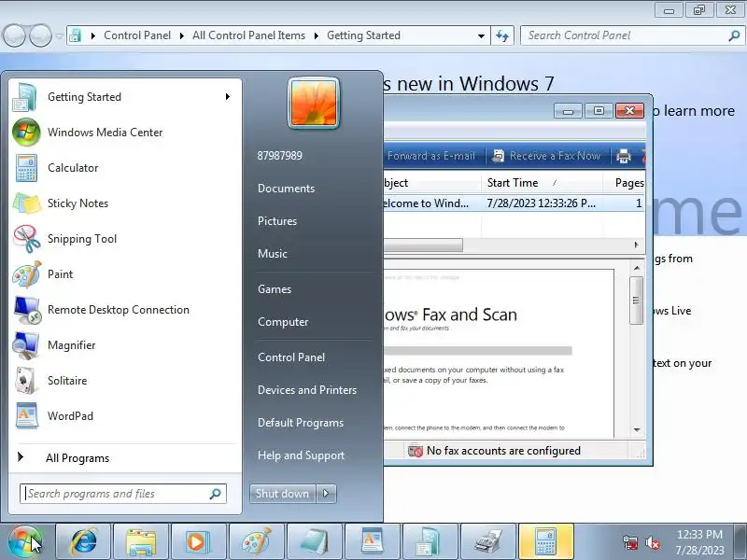Screen dimensions: 747x560
Task: Sort by the Start Time column
Action: 542,183
